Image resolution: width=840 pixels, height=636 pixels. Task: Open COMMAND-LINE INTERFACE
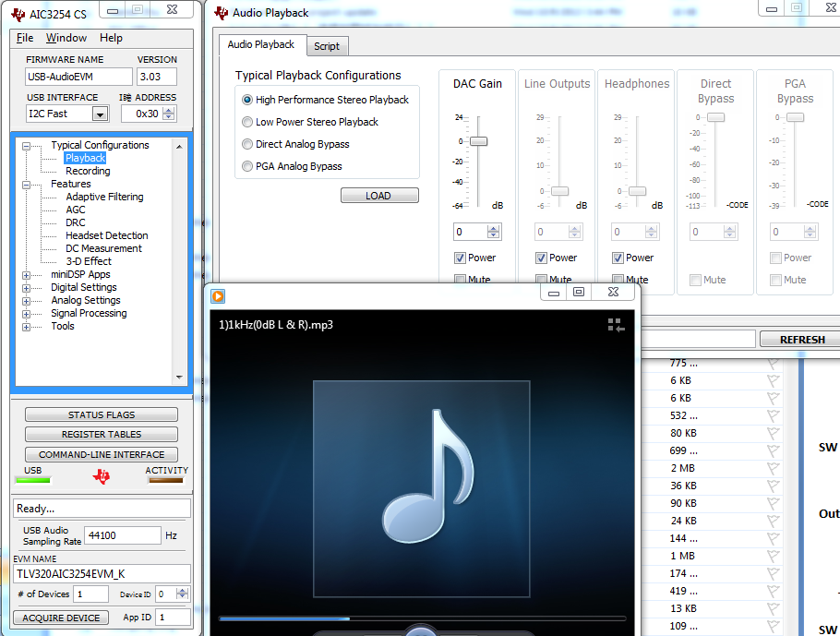(x=102, y=454)
